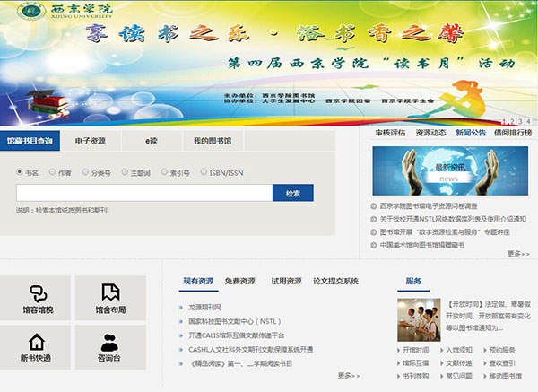538x392 pixels.
Task: Switch to the 馆藏书目查询 tab
Action: (30, 141)
